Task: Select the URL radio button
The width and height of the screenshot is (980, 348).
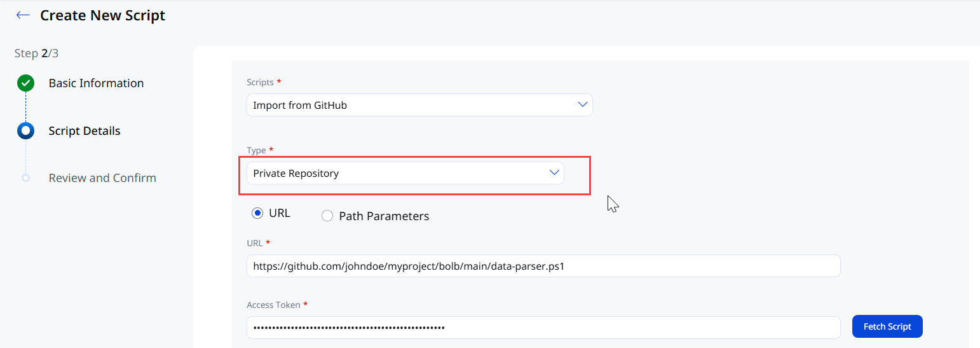Action: (x=257, y=214)
